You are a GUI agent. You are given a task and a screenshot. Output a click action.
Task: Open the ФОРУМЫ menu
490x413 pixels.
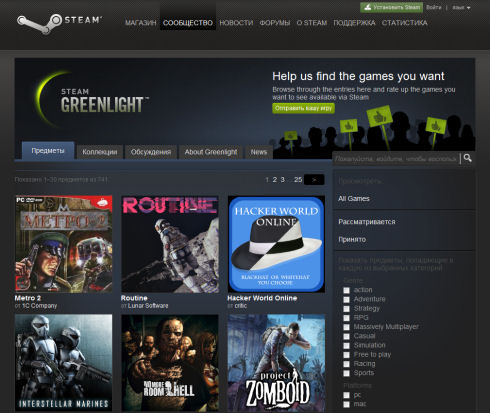pyautogui.click(x=275, y=23)
